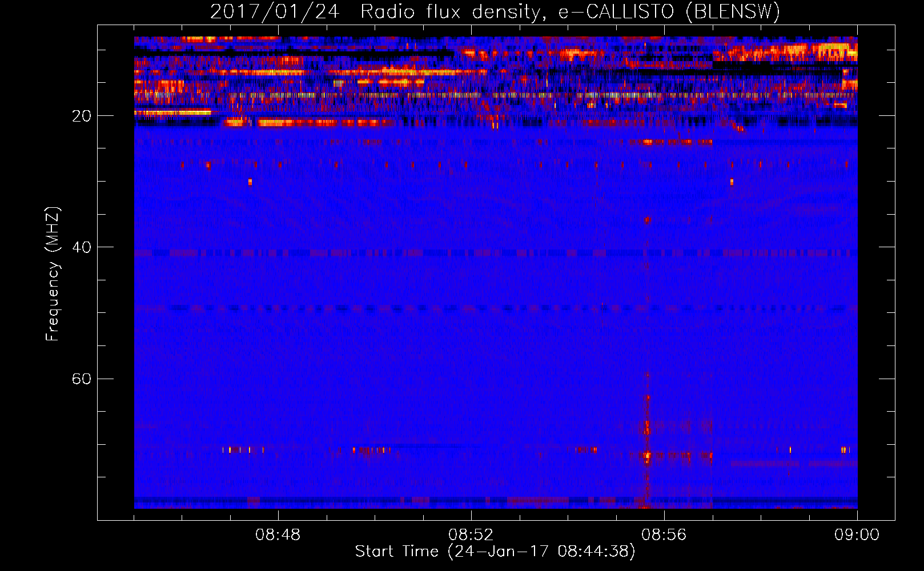Click the 20 MHz frequency tick label
The image size is (924, 571).
pos(81,116)
